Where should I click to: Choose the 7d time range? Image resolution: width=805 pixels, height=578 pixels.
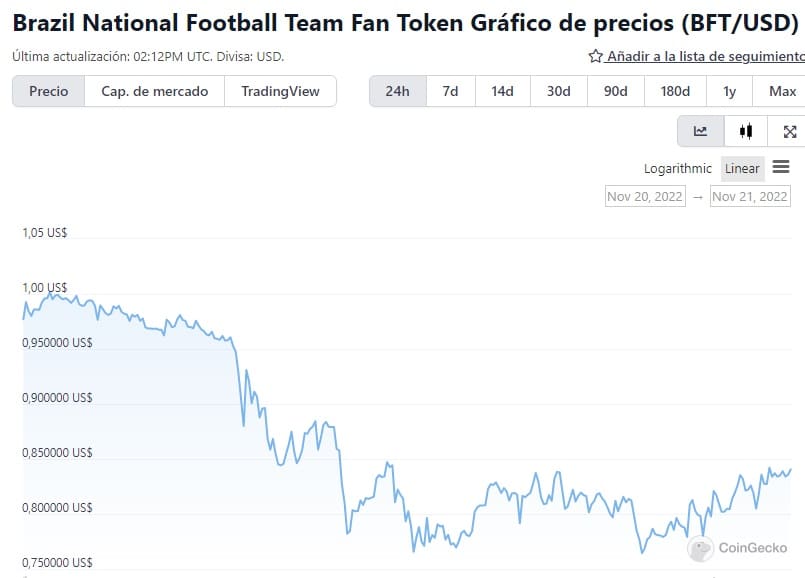click(450, 91)
